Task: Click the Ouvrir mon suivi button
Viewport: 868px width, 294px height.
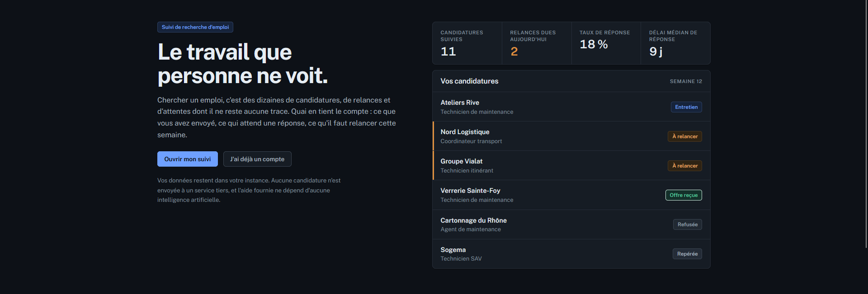Action: [188, 159]
